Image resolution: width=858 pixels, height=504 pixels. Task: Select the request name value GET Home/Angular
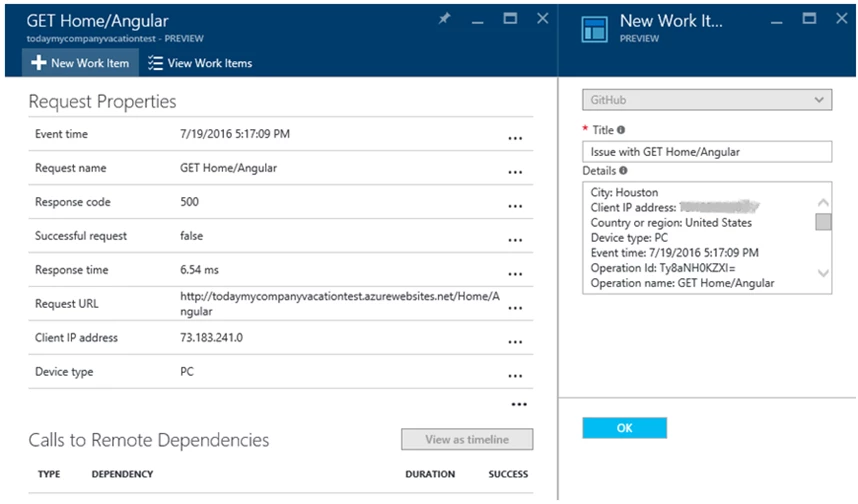tap(228, 168)
